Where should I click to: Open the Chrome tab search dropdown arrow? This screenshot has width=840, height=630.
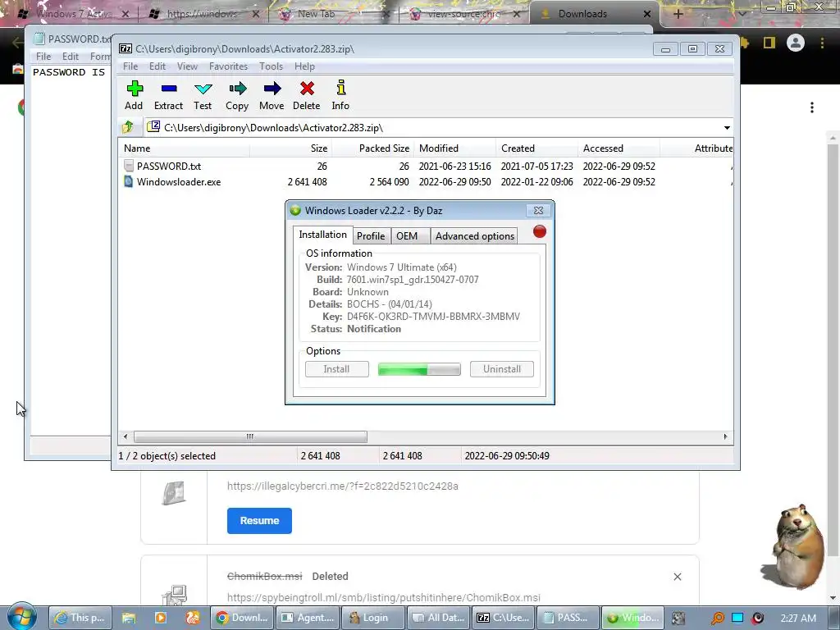(742, 14)
